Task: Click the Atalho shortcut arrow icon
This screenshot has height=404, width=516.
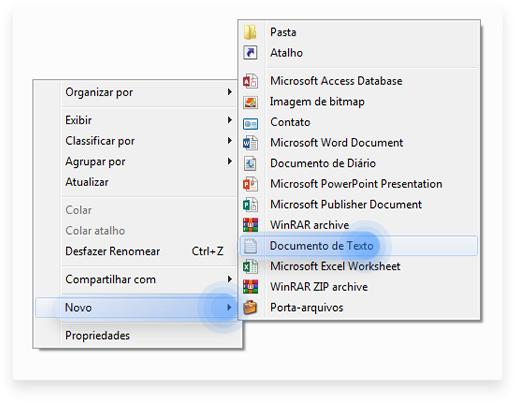Action: pyautogui.click(x=250, y=53)
